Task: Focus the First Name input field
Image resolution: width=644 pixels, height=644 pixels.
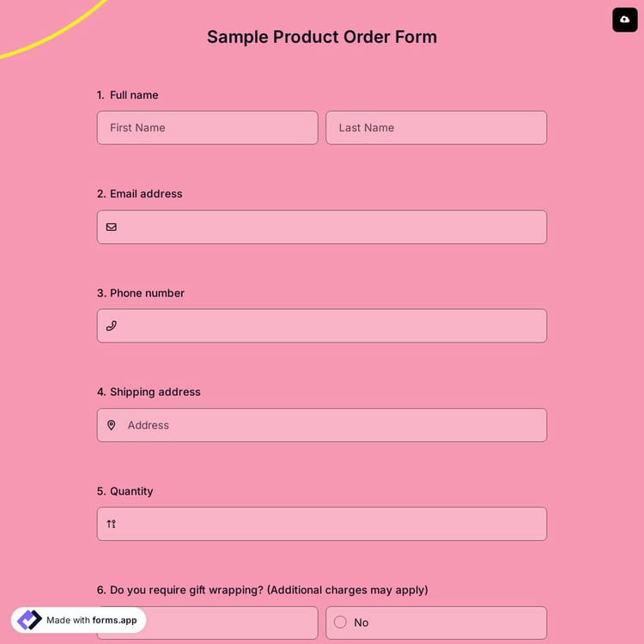Action: click(x=207, y=128)
